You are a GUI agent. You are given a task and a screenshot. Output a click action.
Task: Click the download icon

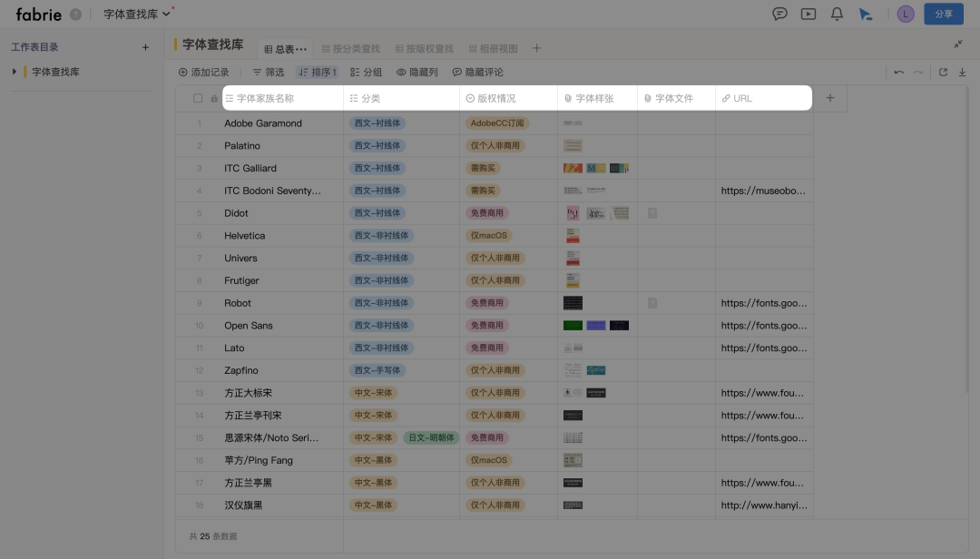(x=963, y=73)
